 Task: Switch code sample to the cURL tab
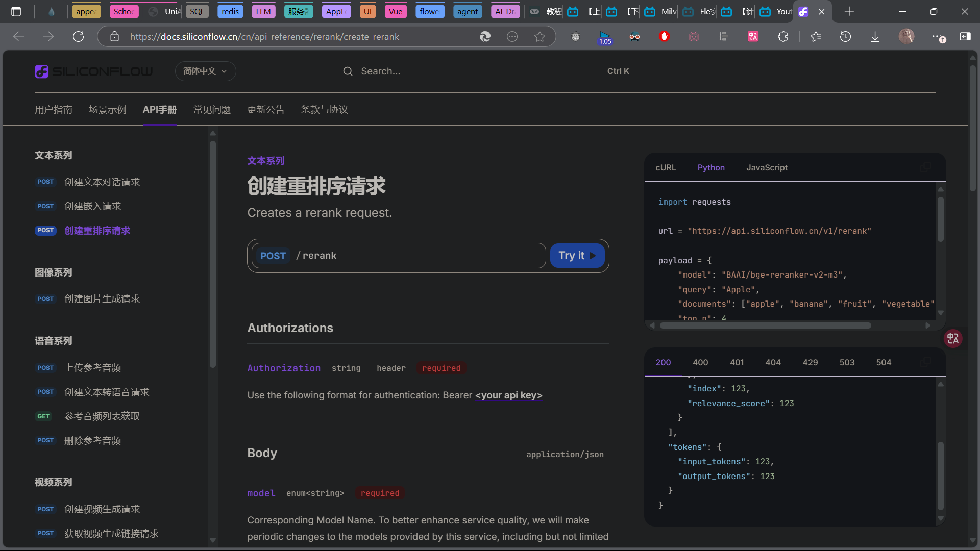(x=666, y=167)
